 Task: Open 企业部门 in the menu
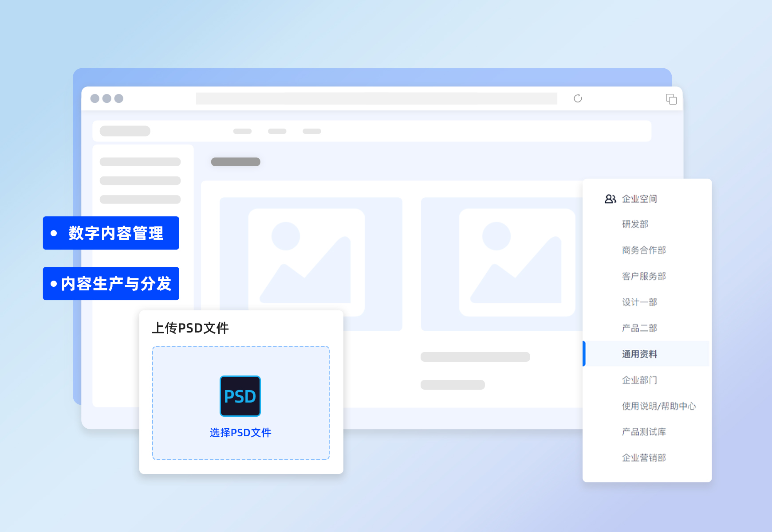point(639,380)
